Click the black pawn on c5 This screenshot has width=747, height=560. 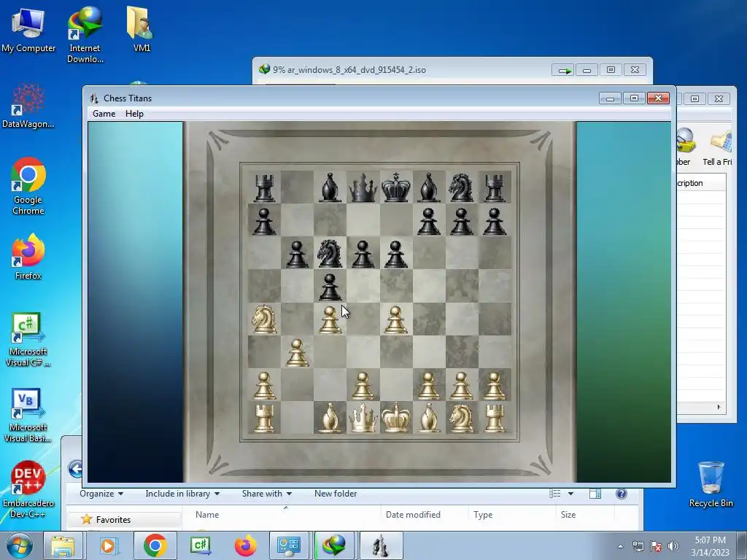[x=330, y=286]
